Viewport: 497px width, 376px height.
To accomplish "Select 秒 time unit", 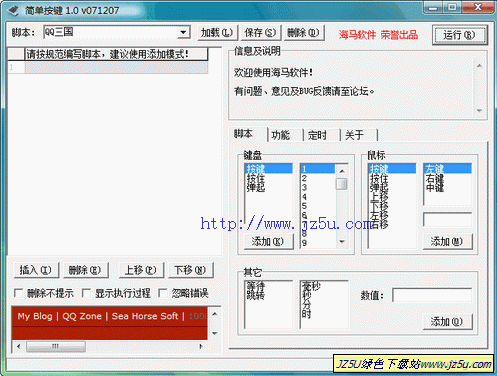I will tap(323, 295).
